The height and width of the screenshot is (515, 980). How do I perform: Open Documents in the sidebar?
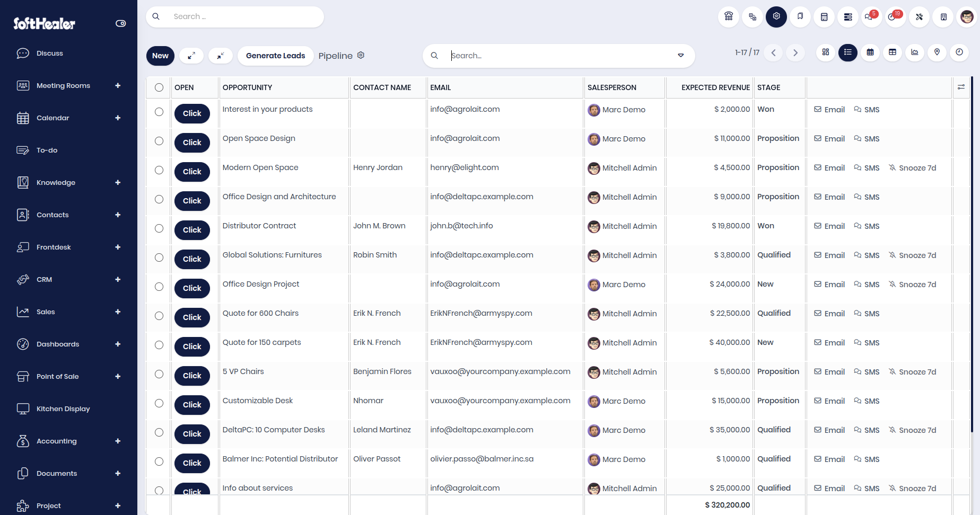point(57,473)
